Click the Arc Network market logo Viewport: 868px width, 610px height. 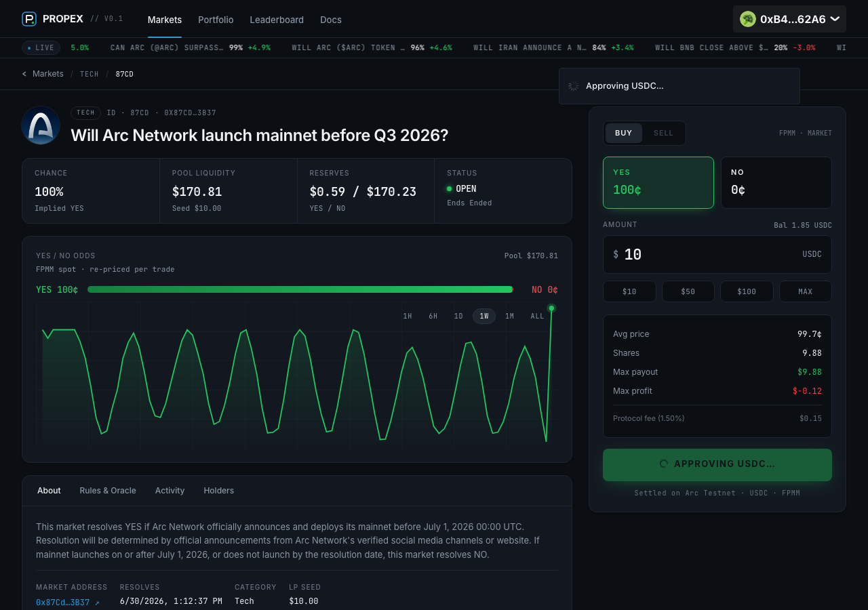(x=41, y=125)
